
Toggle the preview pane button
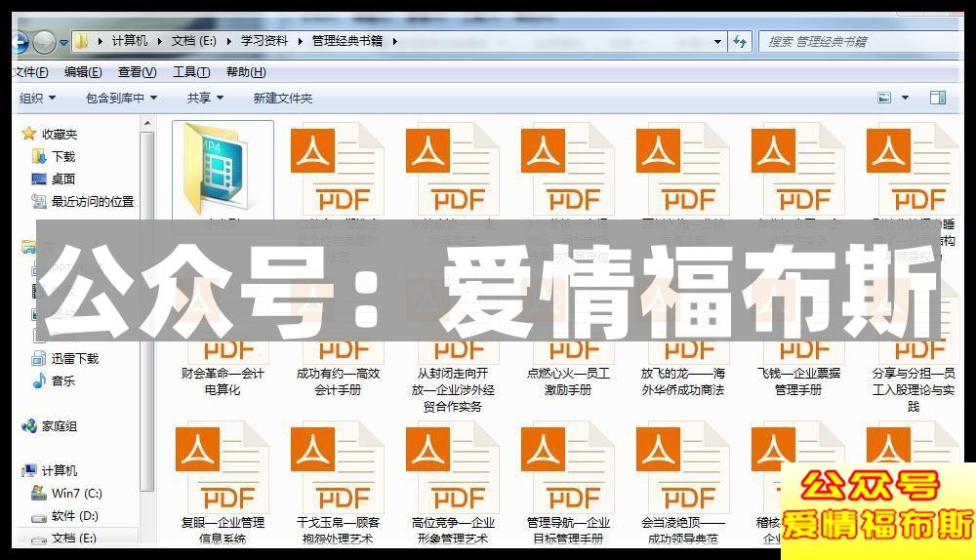pyautogui.click(x=938, y=98)
